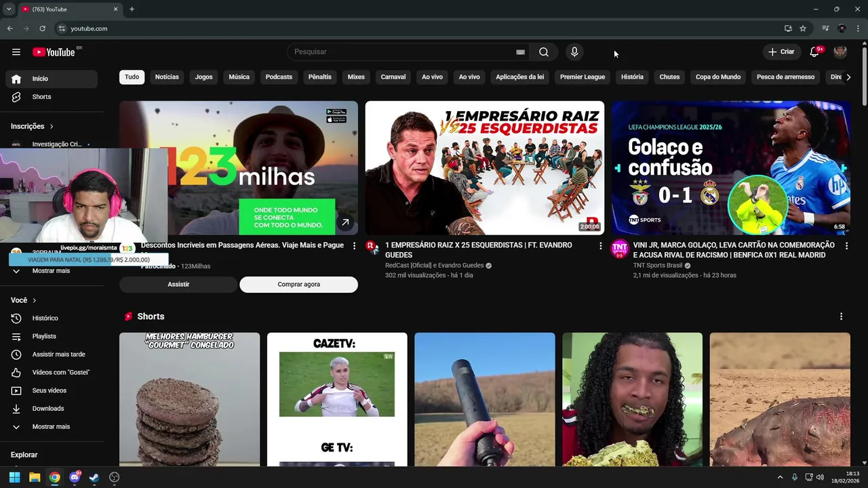Open options menu for the 123Milhas ad
The width and height of the screenshot is (868, 488).
354,246
